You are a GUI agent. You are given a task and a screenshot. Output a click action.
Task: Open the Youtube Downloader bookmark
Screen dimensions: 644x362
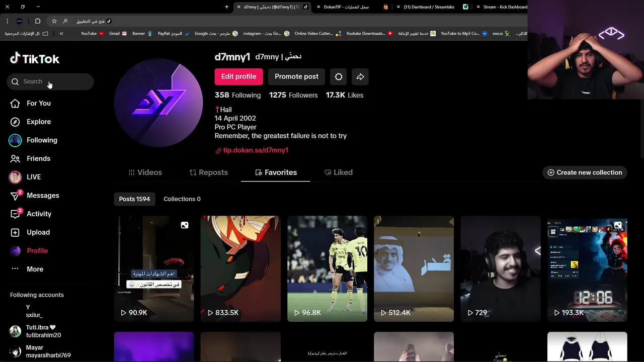coord(369,34)
